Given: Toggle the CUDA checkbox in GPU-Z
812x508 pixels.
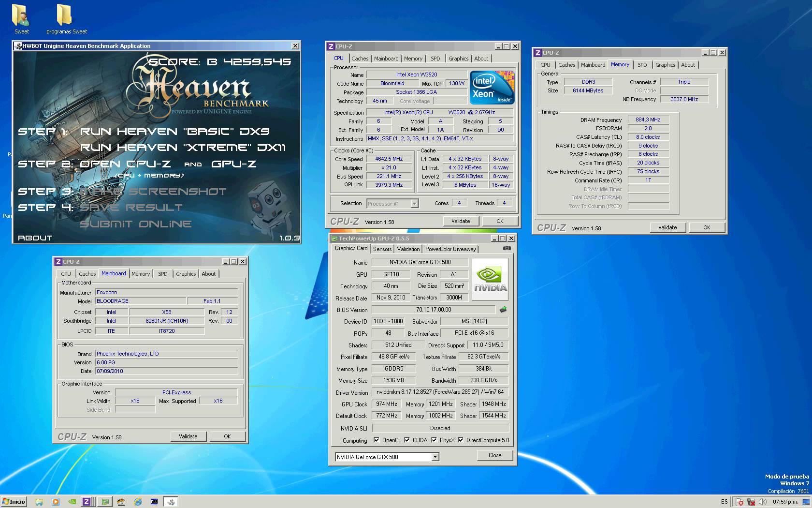Looking at the screenshot, I should 407,440.
